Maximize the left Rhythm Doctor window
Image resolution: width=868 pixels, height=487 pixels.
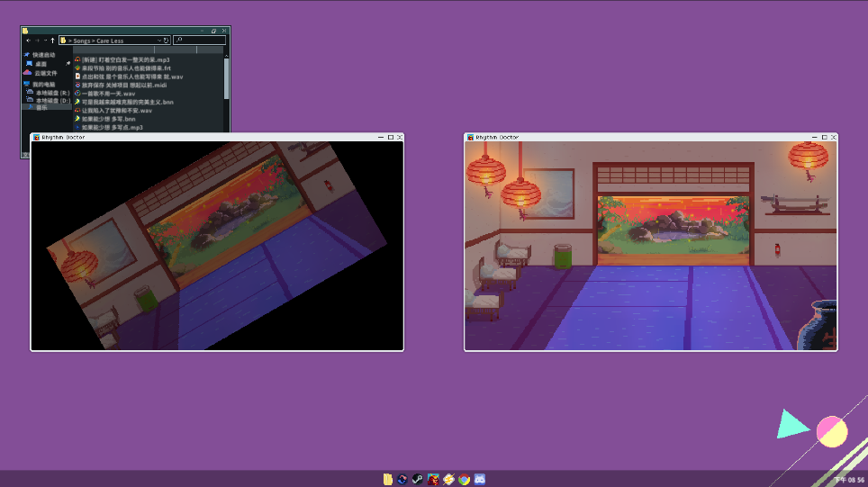point(390,137)
